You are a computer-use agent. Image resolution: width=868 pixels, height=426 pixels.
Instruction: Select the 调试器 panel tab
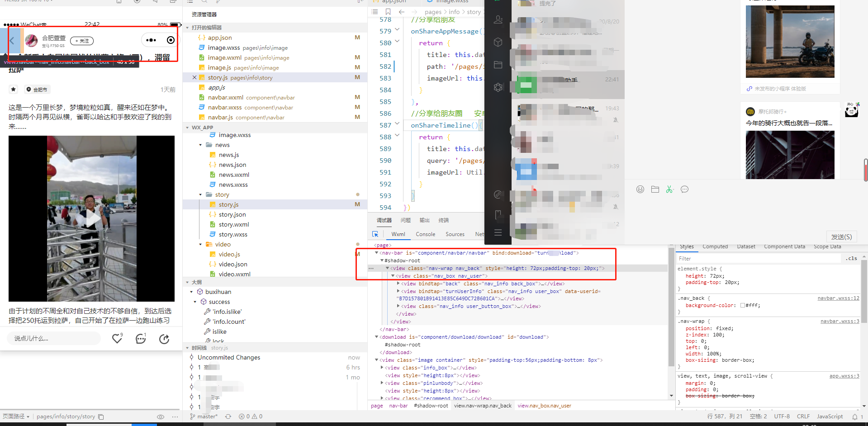coord(384,220)
